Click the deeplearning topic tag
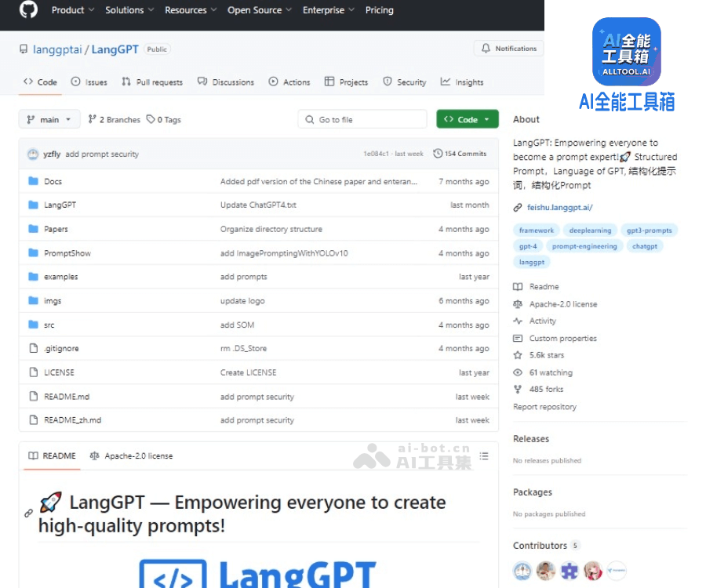The width and height of the screenshot is (706, 588). (590, 230)
